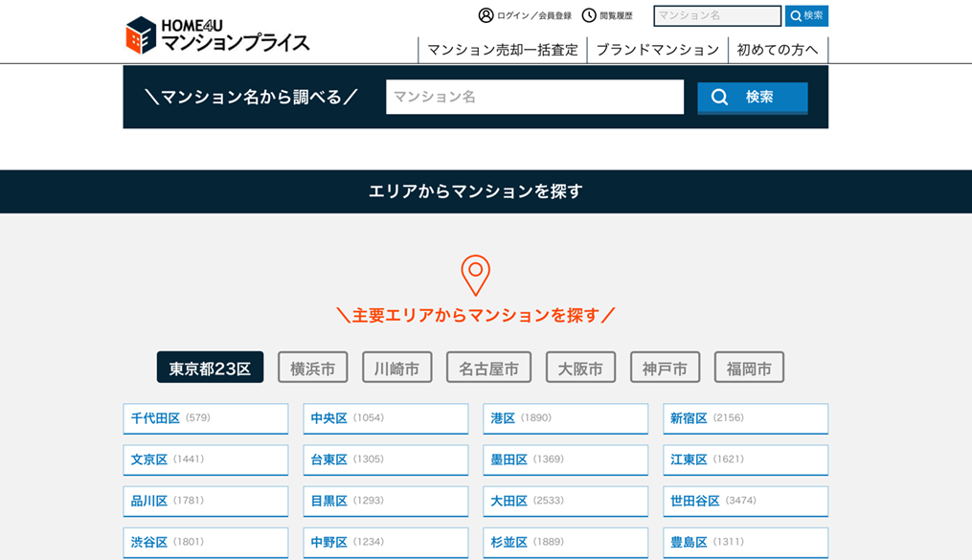
Task: Open 品川区 (1781) listing
Action: point(206,502)
